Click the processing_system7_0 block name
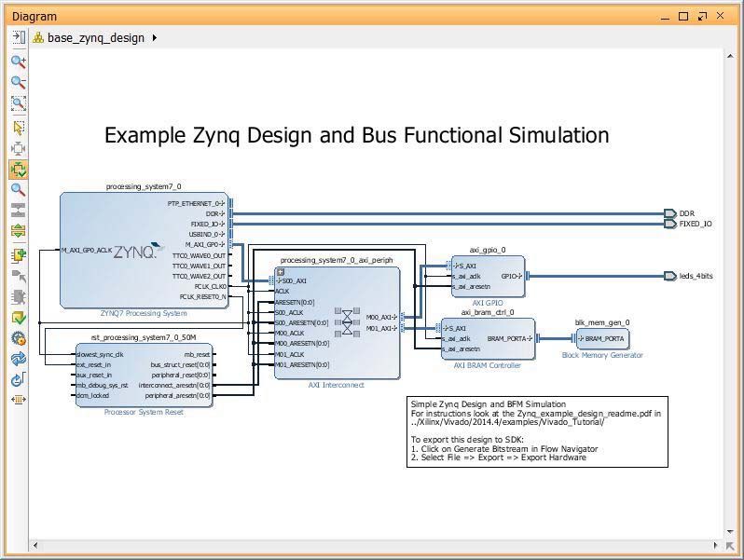Viewport: 744px width, 560px height. 144,187
